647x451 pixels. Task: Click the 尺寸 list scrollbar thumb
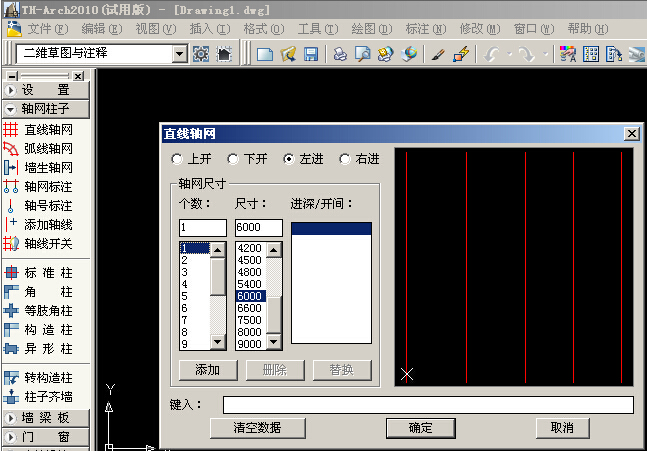coord(273,314)
